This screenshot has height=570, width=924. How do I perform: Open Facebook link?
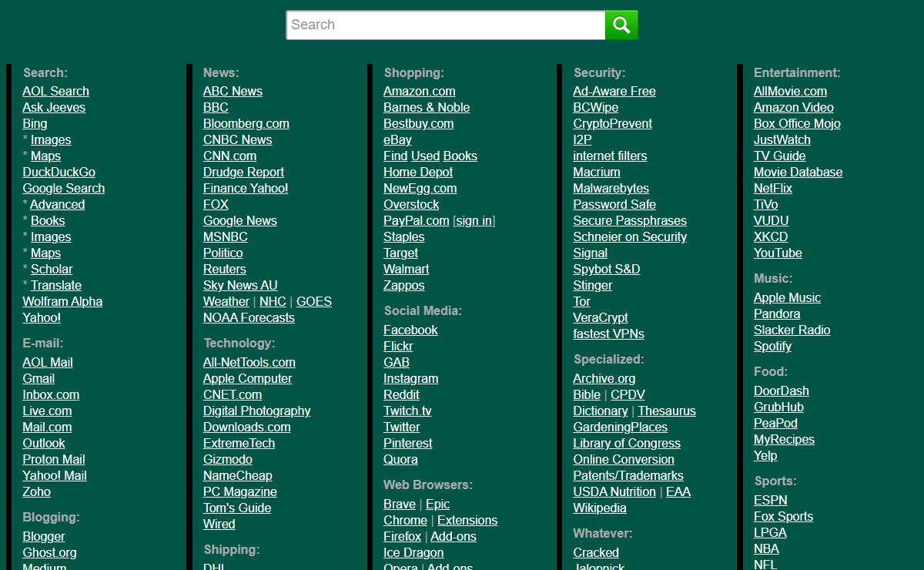(x=410, y=330)
